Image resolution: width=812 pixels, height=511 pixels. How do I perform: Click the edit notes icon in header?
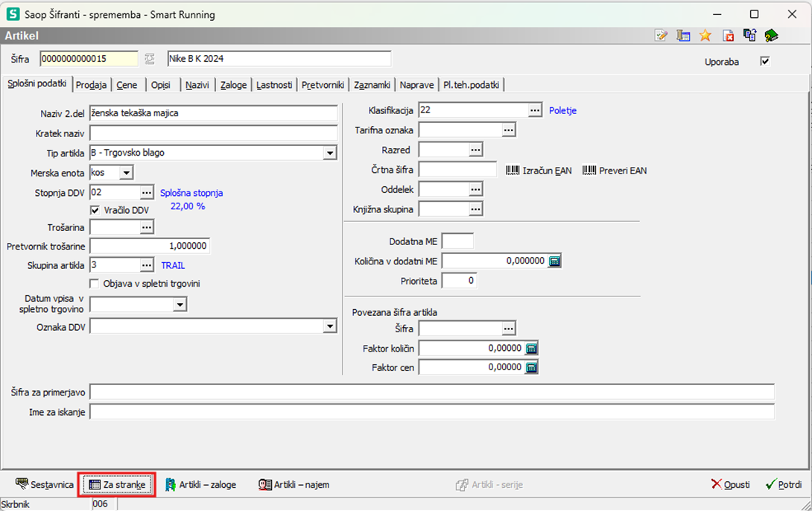662,35
